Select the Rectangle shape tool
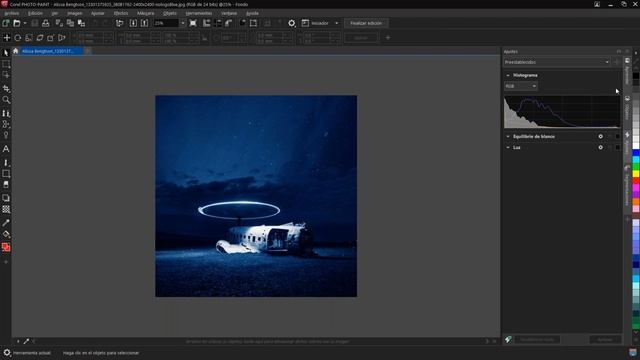Viewport: 640px width, 360px height. [x=6, y=173]
